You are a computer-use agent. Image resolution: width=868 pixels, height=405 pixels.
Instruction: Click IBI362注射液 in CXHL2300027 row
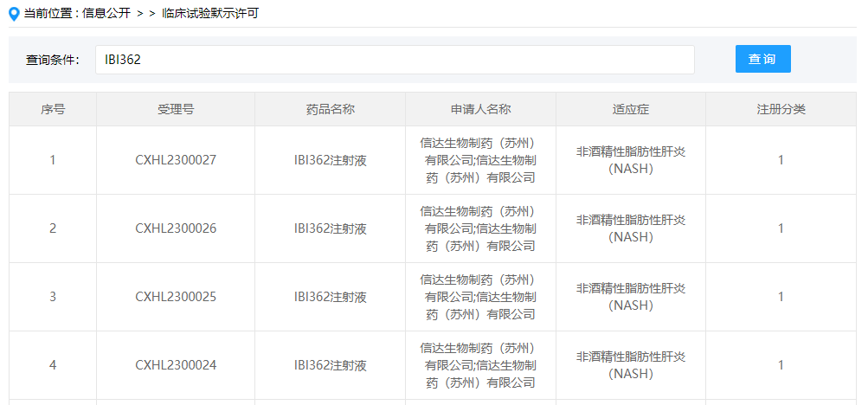tap(330, 160)
